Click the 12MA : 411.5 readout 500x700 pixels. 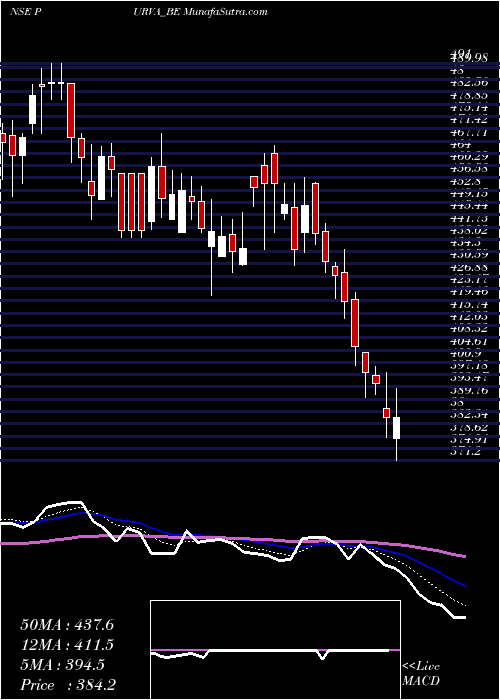tap(67, 645)
